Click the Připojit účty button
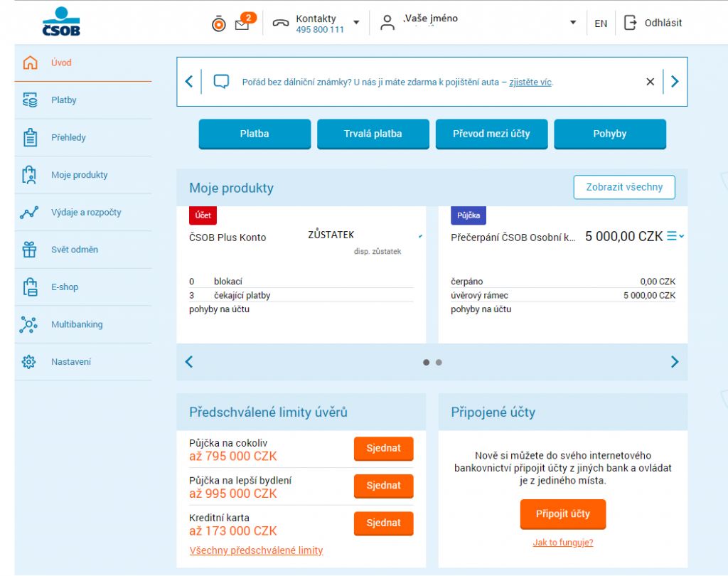The width and height of the screenshot is (728, 576). (x=563, y=513)
